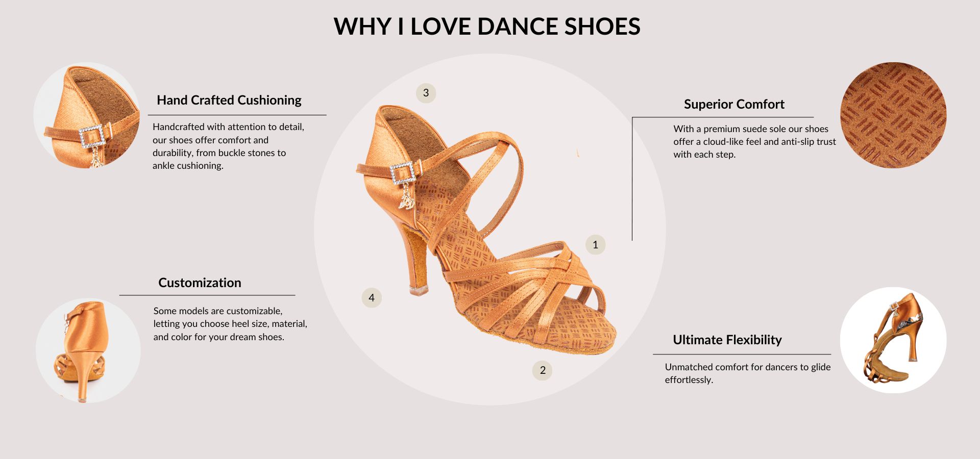Image resolution: width=980 pixels, height=459 pixels.
Task: Click the Hand Crafted Cushioning heading
Action: [229, 100]
